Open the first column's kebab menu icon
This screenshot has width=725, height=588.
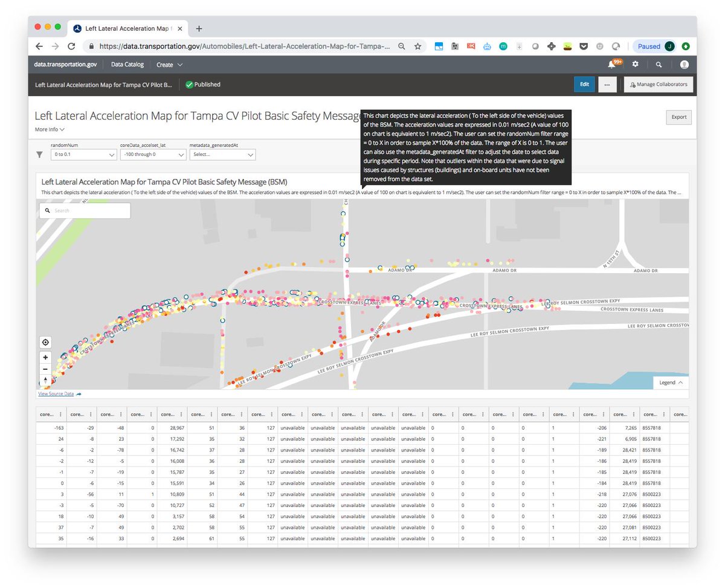60,414
